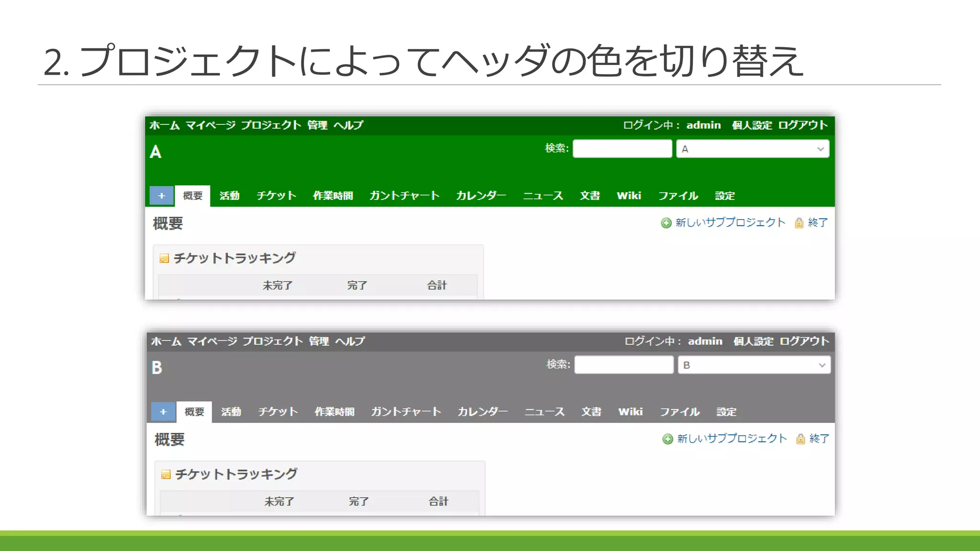Click the 未完了 column header in project A
The image size is (980, 551).
[x=278, y=286]
